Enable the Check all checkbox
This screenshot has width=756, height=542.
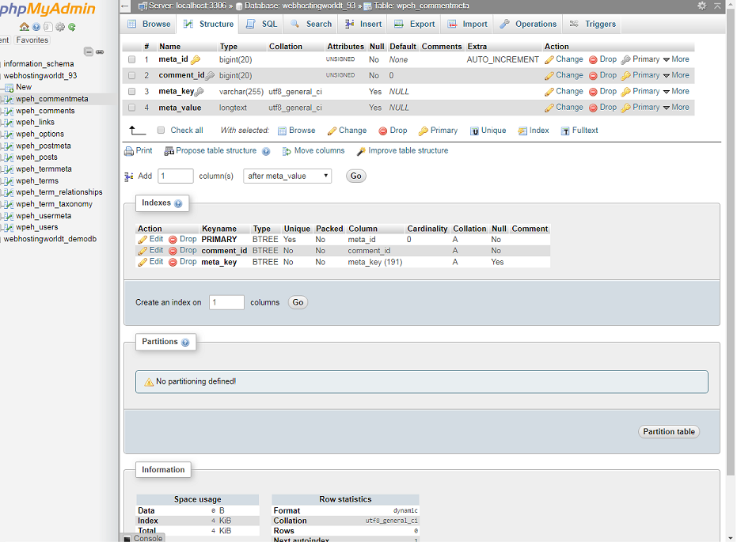pos(161,131)
